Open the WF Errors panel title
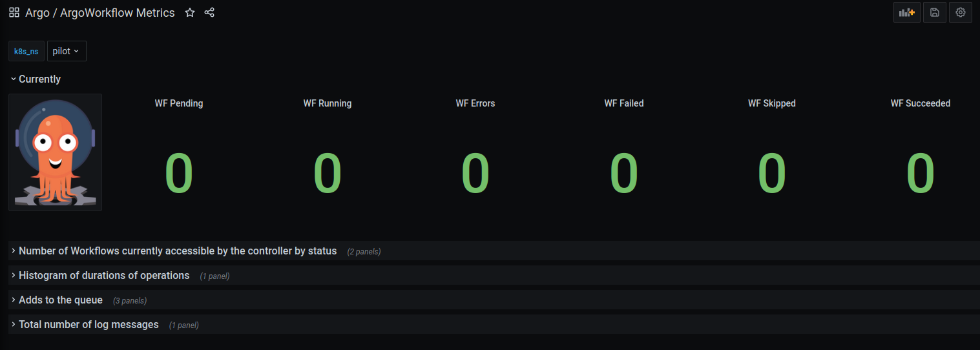The image size is (980, 350). [x=475, y=103]
